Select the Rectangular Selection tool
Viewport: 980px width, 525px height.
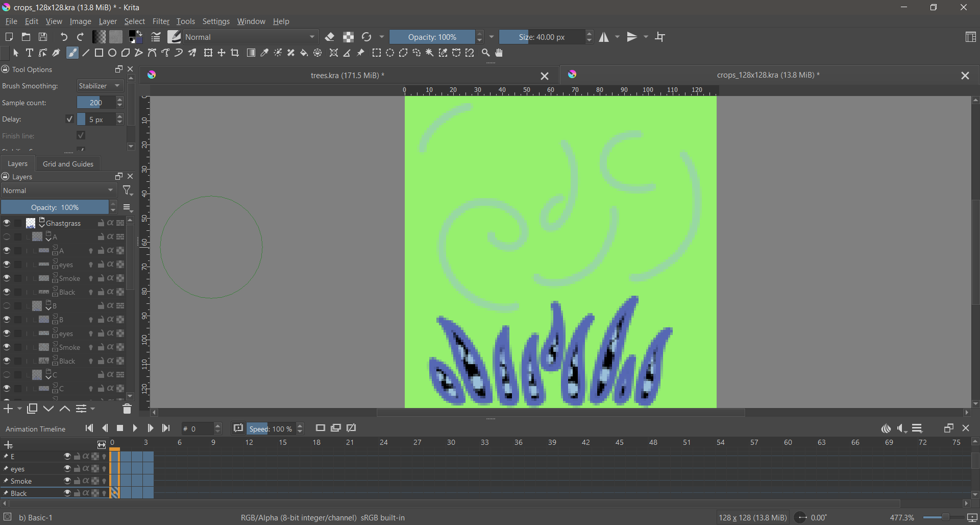377,53
